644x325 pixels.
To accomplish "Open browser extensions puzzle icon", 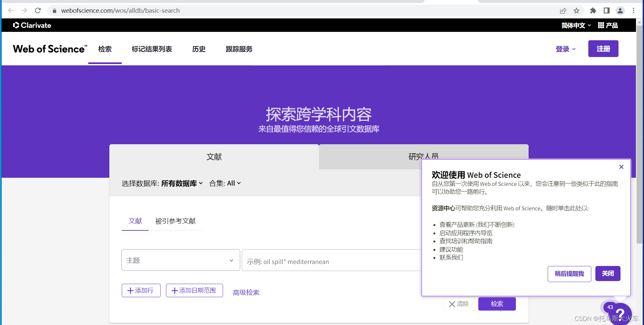I will pyautogui.click(x=593, y=11).
